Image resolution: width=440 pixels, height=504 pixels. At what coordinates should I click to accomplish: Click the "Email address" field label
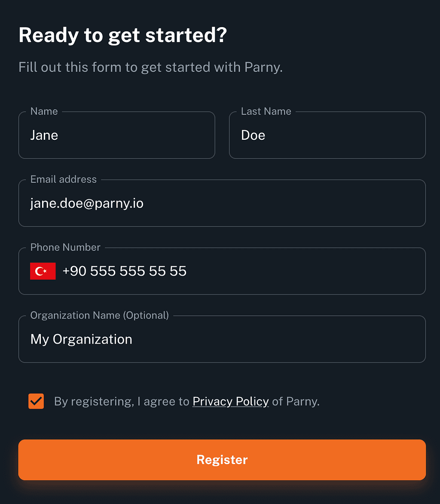[x=63, y=179]
